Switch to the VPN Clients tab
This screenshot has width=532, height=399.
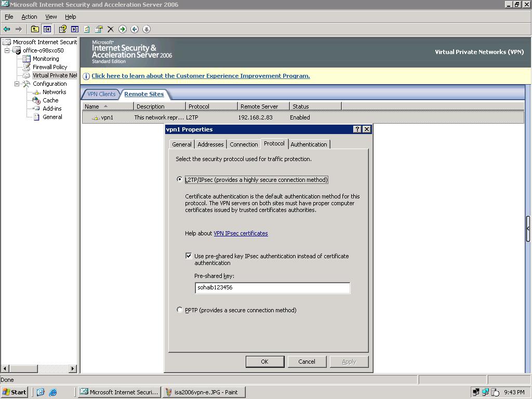point(101,94)
